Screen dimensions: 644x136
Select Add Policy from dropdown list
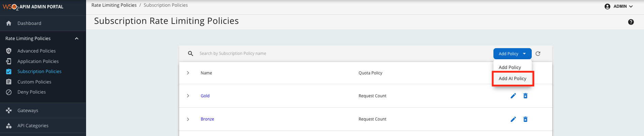point(510,67)
